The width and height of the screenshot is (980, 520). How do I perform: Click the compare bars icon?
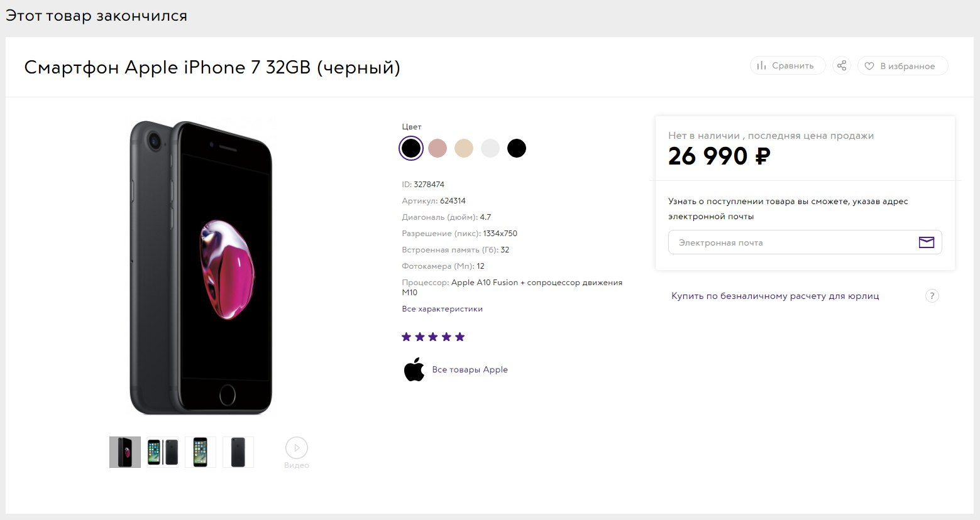tap(761, 65)
